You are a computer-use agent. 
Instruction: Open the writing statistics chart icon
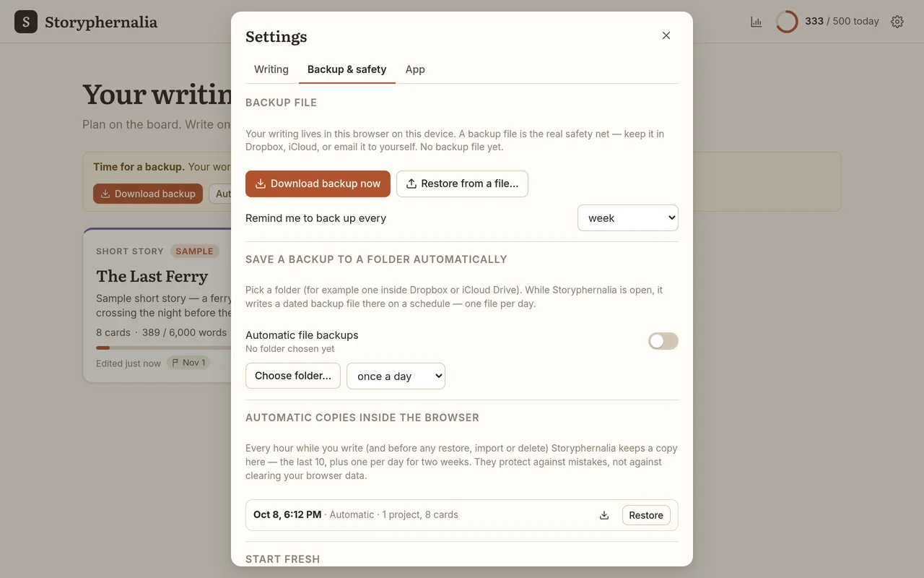coord(757,22)
